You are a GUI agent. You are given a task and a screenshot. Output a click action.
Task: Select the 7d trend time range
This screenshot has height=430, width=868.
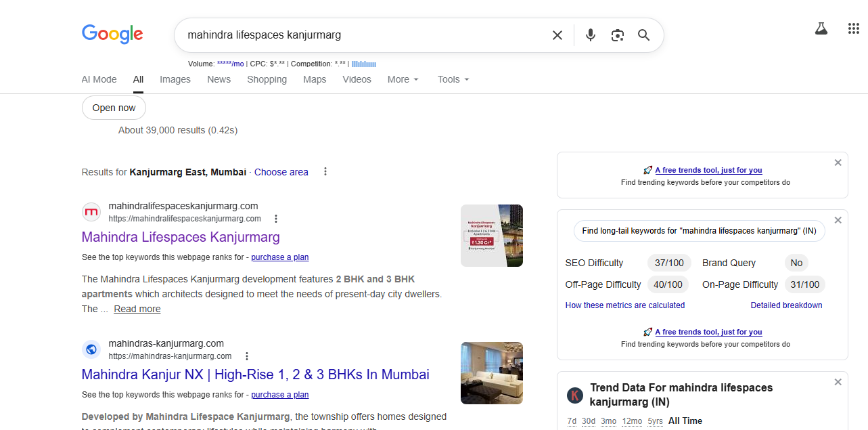pyautogui.click(x=572, y=421)
